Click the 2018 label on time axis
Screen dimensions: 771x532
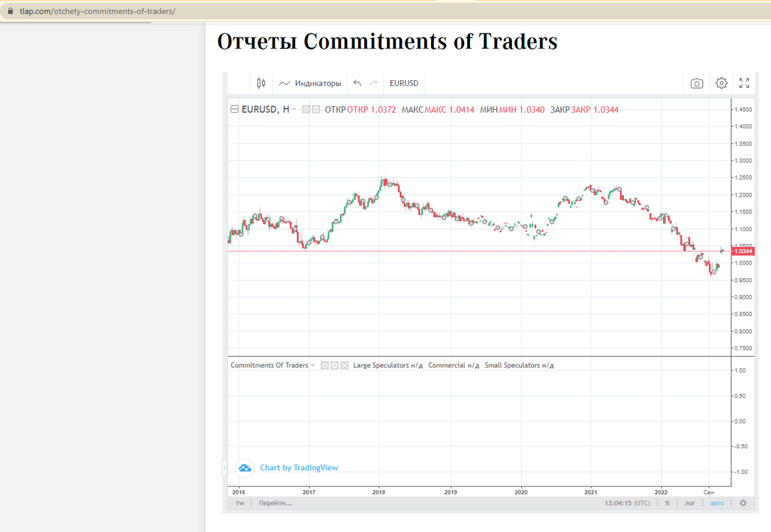[378, 492]
